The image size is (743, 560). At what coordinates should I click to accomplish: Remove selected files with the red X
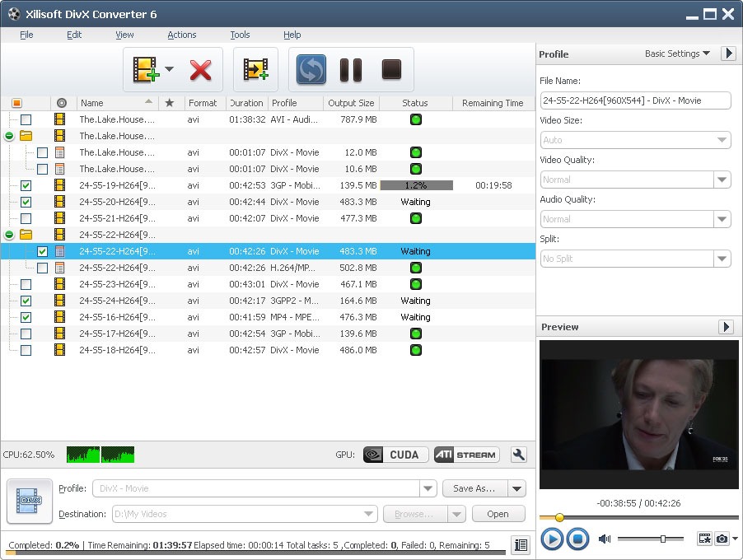pyautogui.click(x=200, y=70)
